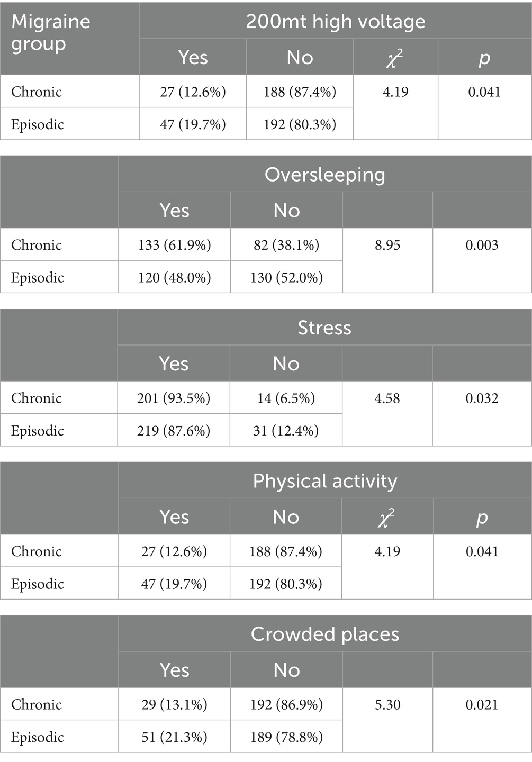532x762 pixels.
Task: Click the p-value 0.003 cell
Action: 482,245
